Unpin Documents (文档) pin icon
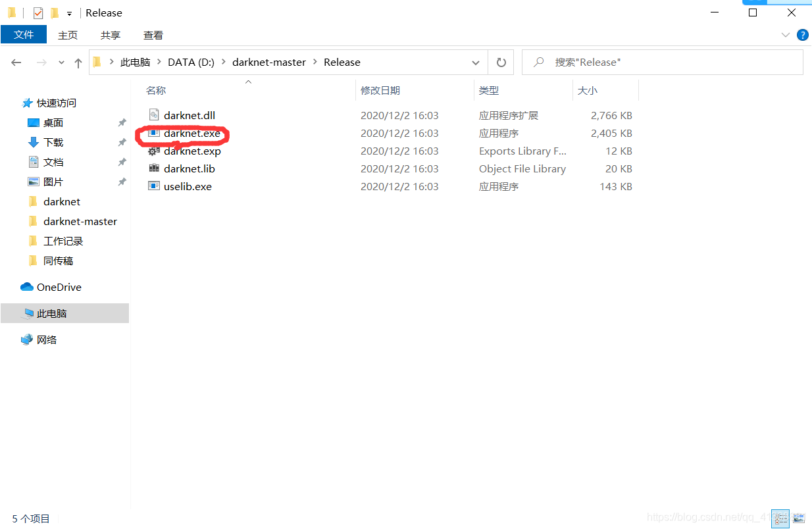812x529 pixels. pos(122,162)
